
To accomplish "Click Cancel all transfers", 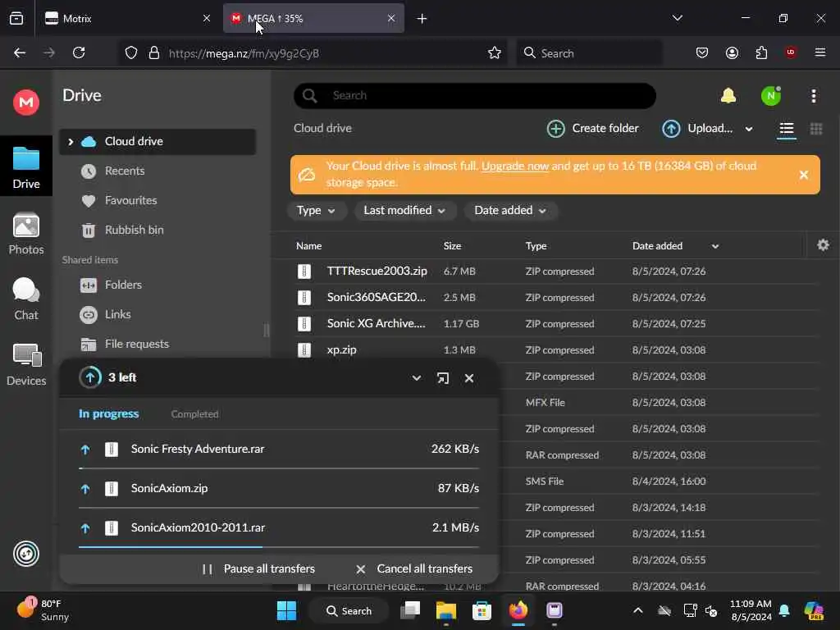I will (x=414, y=569).
